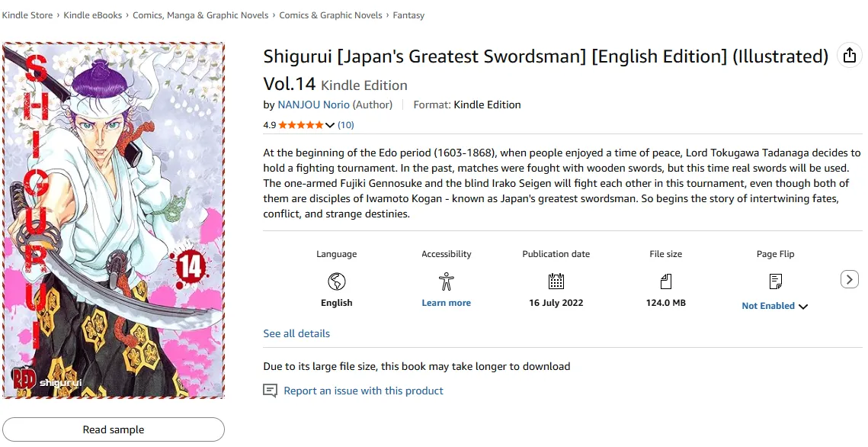The image size is (868, 447).
Task: Open author NANJOU Norio's page
Action: point(313,105)
